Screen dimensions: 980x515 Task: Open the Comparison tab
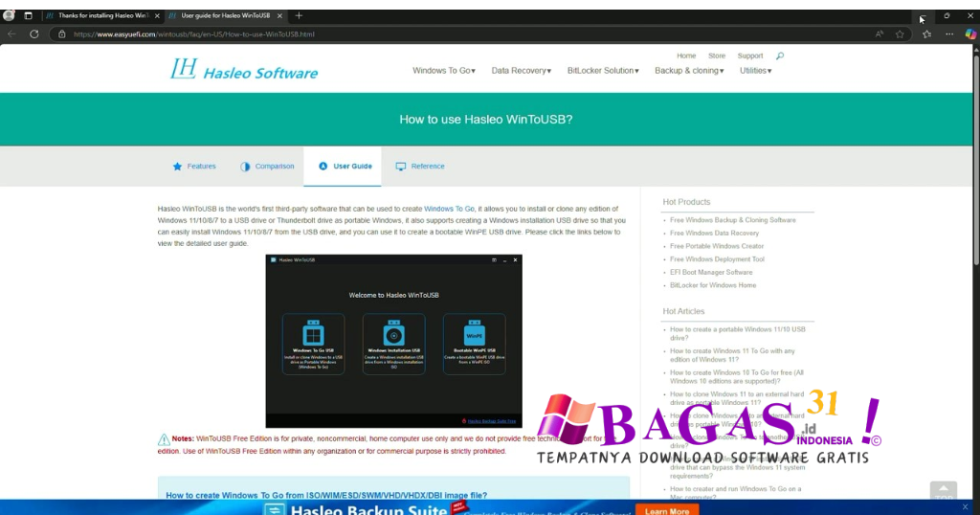267,167
